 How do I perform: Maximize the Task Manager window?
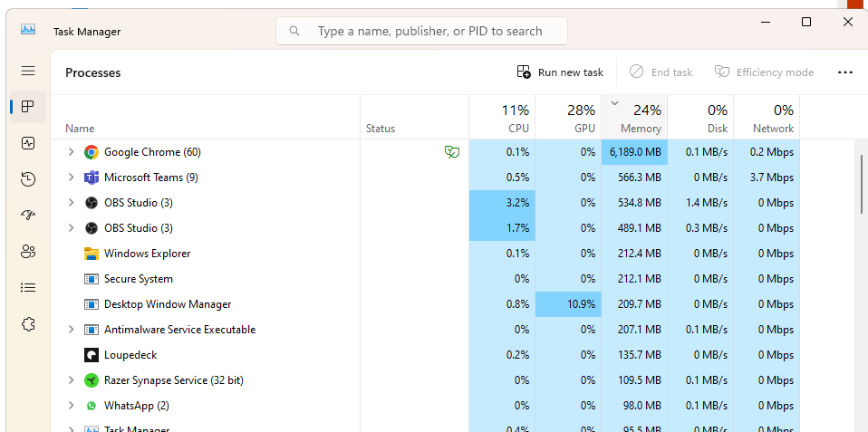pyautogui.click(x=806, y=22)
